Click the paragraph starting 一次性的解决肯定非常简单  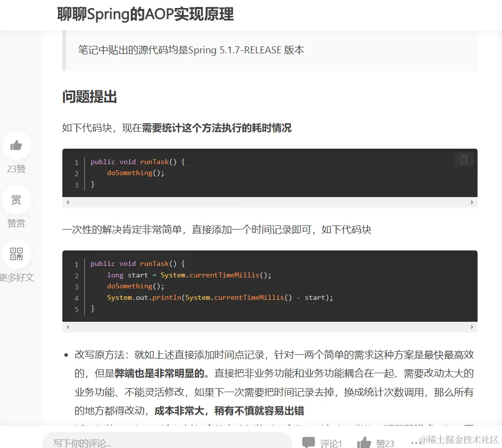pos(217,229)
